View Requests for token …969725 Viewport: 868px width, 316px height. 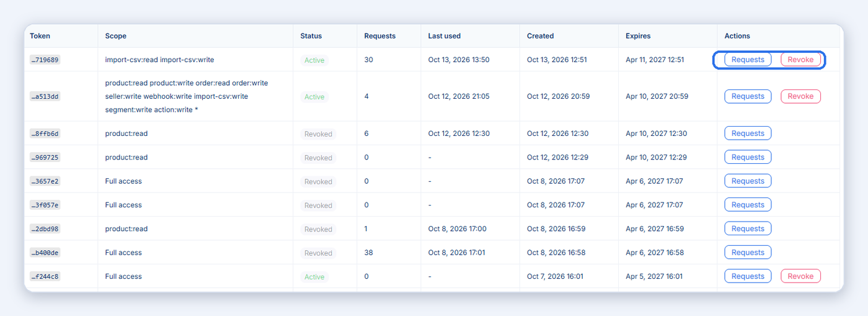(748, 157)
